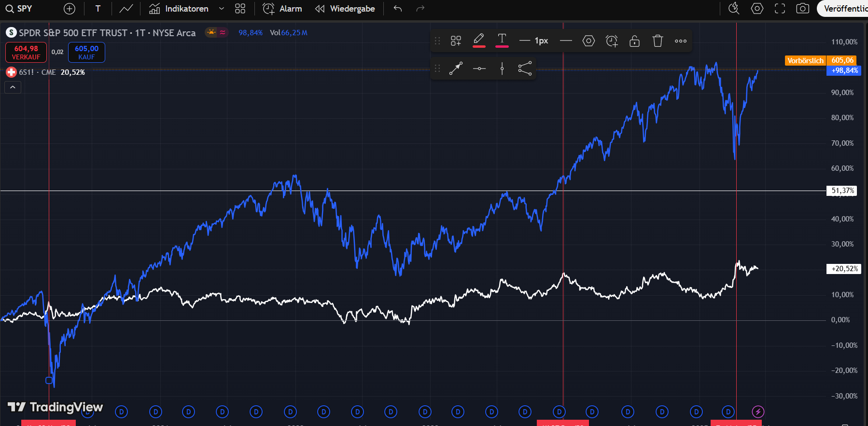
Task: Grab the favorites toolbar drag handle
Action: [437, 69]
